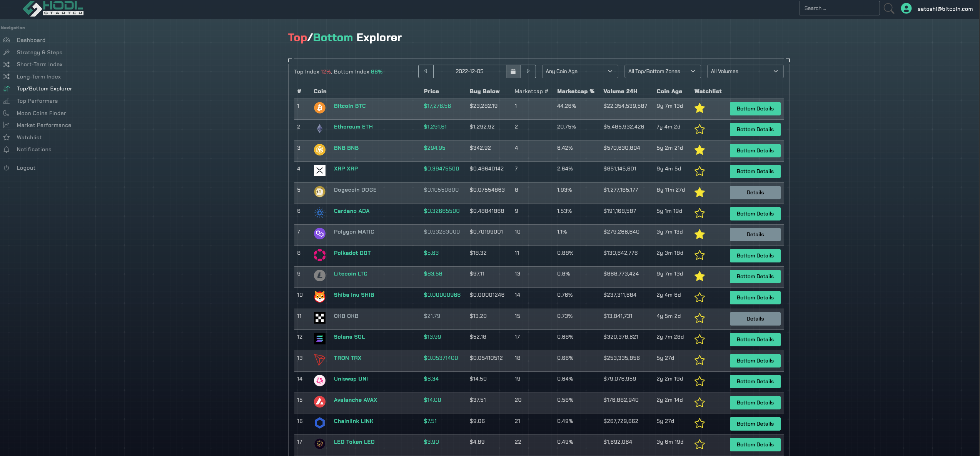Open the Any Coin Age dropdown

[580, 72]
